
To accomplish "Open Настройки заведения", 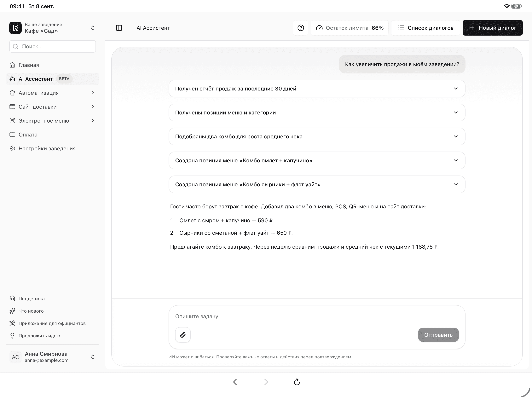I will point(52,149).
